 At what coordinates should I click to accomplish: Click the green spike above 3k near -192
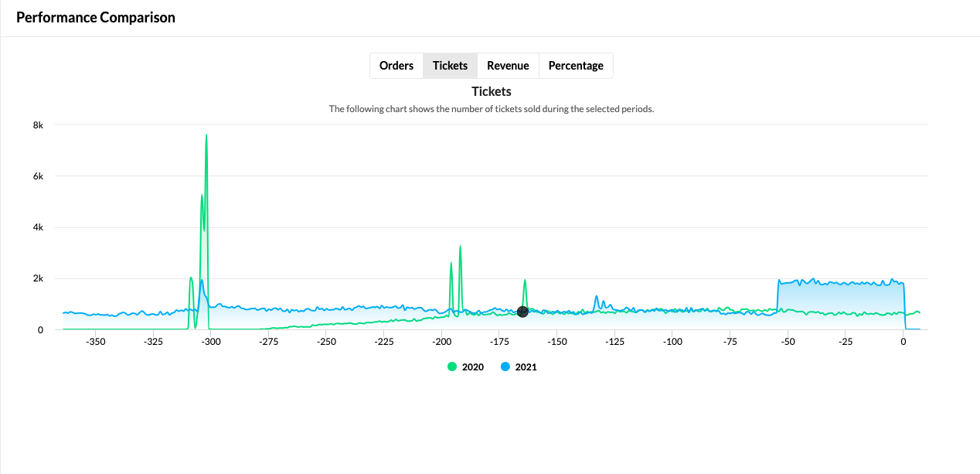click(460, 247)
